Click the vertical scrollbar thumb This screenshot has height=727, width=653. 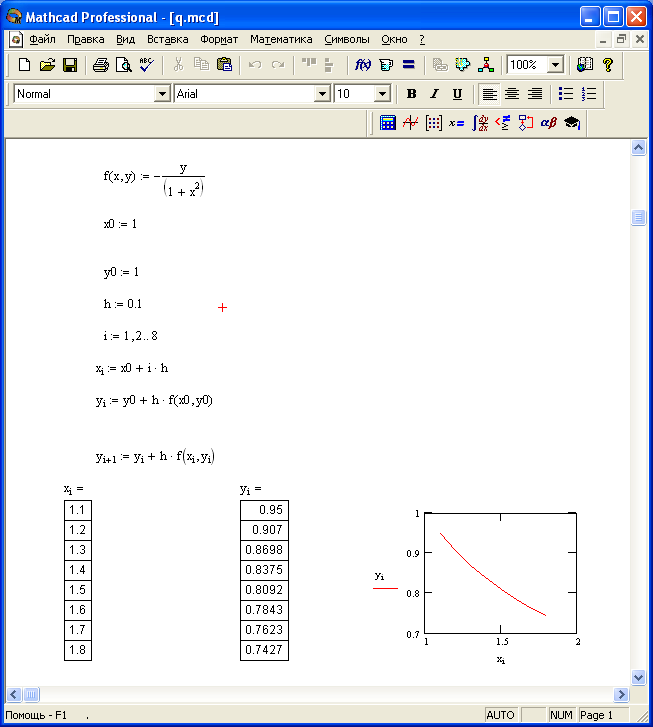tap(639, 217)
